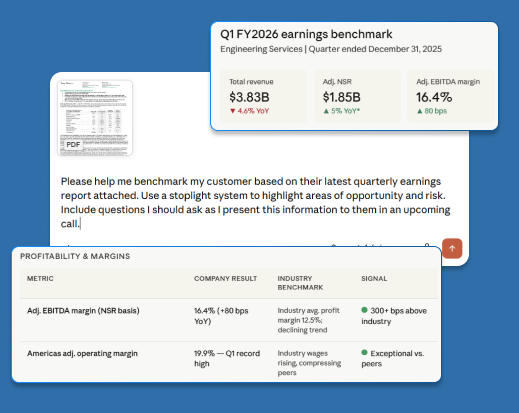Click the METRIC column header
This screenshot has height=413, width=519.
click(40, 279)
